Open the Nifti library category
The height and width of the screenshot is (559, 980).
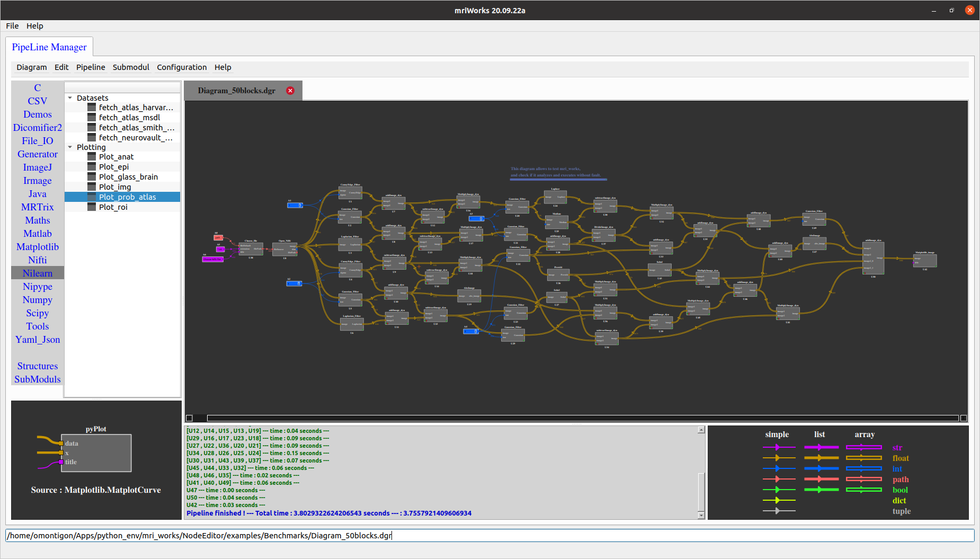[x=38, y=260]
